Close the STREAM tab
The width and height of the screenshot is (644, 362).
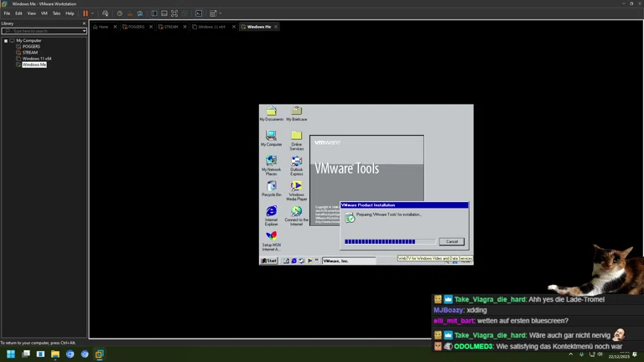coord(184,27)
